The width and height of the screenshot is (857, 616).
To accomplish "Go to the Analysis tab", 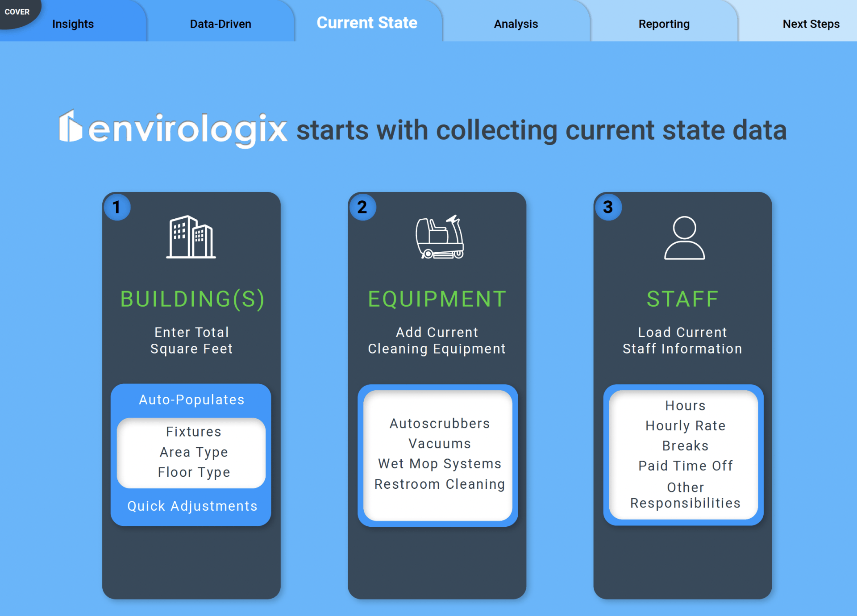I will pyautogui.click(x=516, y=24).
